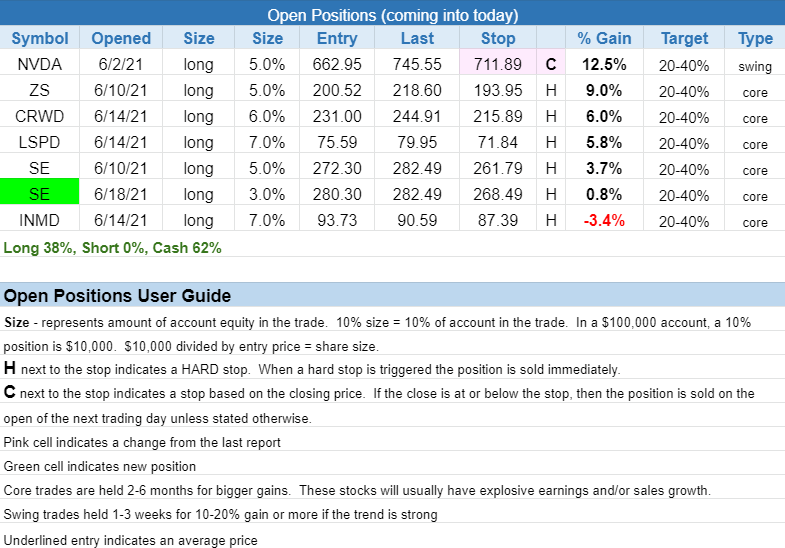The width and height of the screenshot is (785, 548).
Task: Click the 3.0% size value
Action: click(x=267, y=194)
